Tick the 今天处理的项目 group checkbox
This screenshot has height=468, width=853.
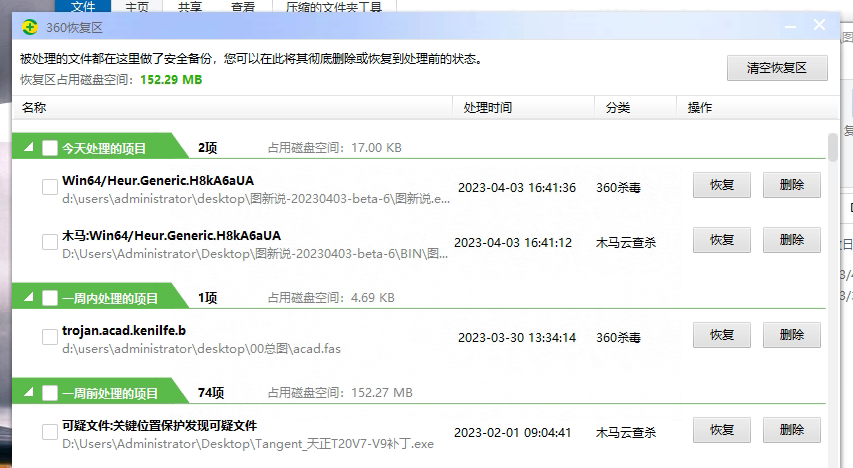(50, 148)
